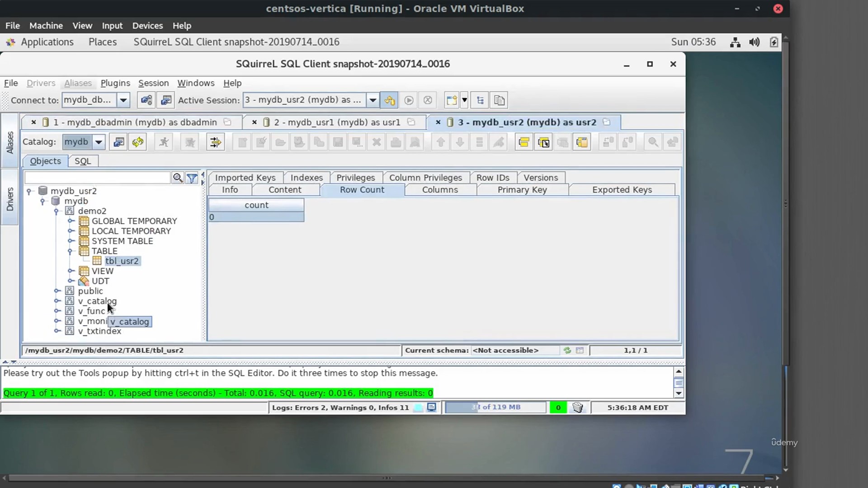
Task: Open the Windows menu in SQuirreL
Action: point(196,83)
